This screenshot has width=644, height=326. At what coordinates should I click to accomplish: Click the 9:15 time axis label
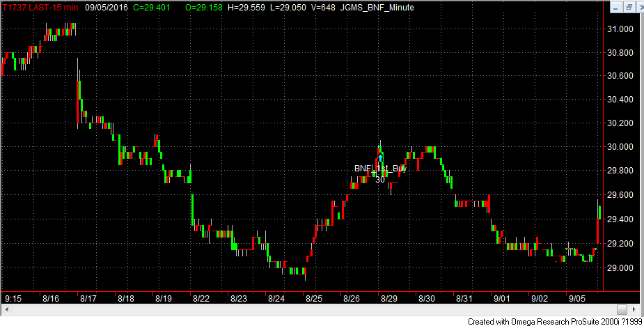pyautogui.click(x=13, y=298)
